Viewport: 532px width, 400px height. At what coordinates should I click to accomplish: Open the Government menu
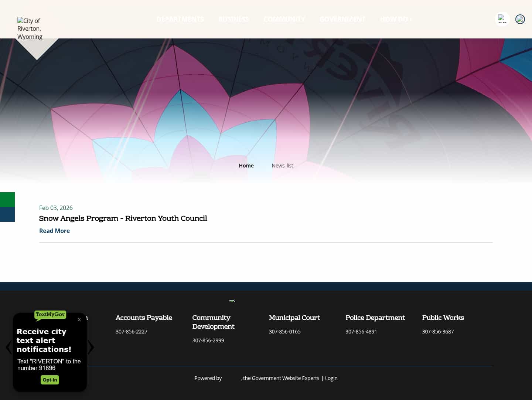click(x=342, y=19)
